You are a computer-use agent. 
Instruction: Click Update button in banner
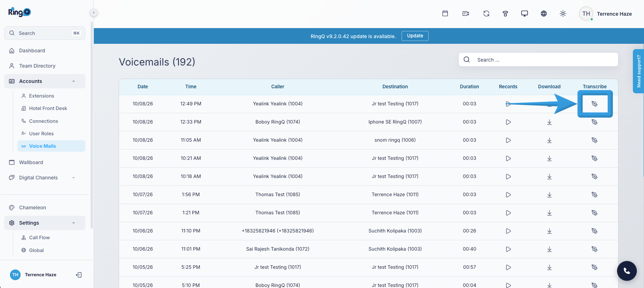pyautogui.click(x=415, y=36)
